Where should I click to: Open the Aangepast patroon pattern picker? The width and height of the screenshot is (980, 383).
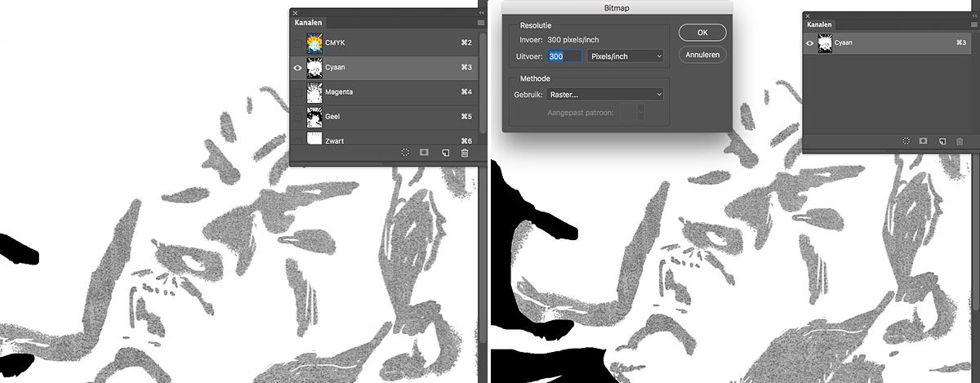pyautogui.click(x=633, y=112)
